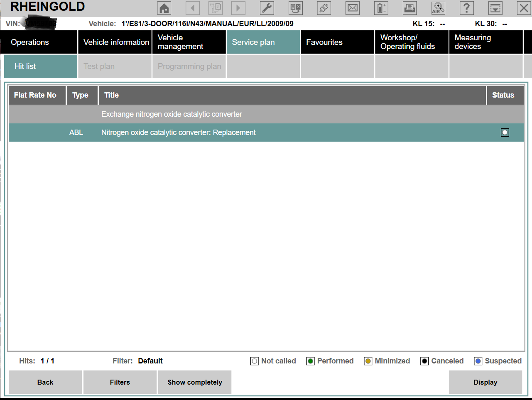Viewport: 532px width, 400px height.
Task: Open the AIR search icon
Action: coord(438,8)
